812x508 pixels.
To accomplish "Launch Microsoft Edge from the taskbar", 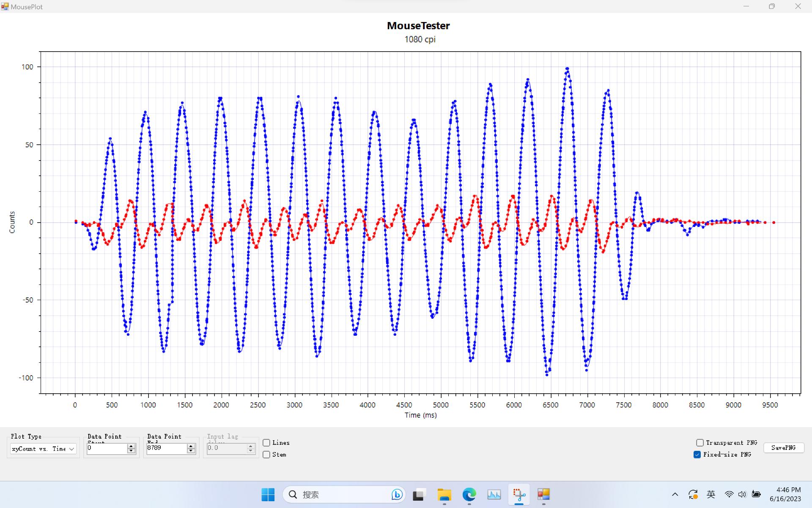I will click(469, 494).
